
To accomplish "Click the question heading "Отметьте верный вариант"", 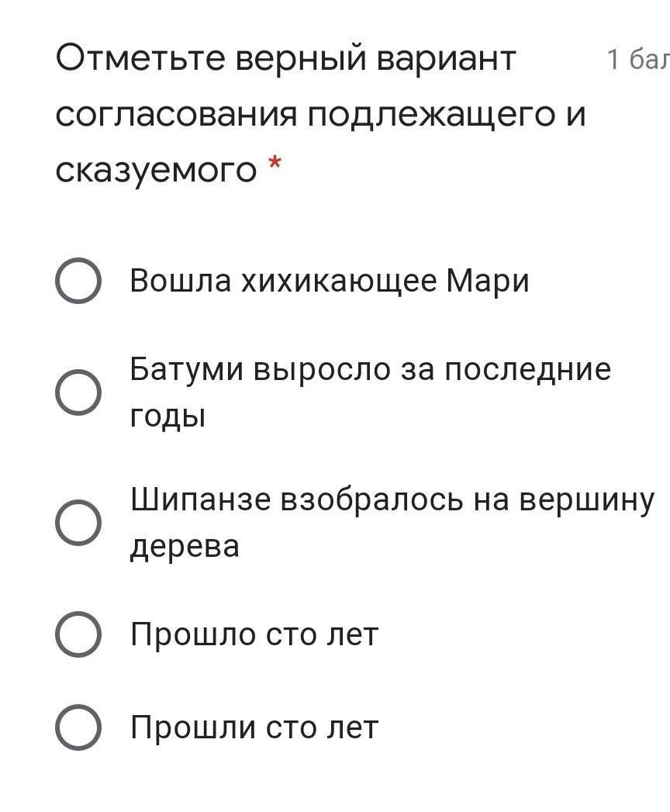I will [x=285, y=58].
